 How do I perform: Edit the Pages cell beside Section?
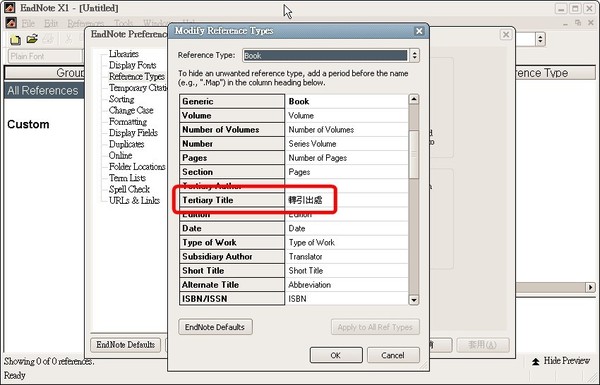point(347,172)
